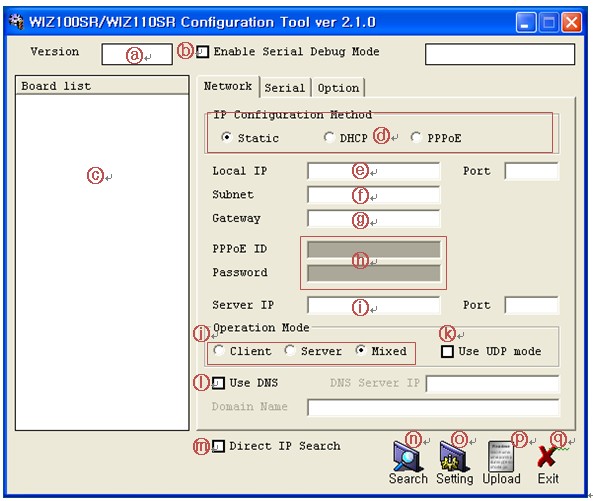Switch to the Network tab
The image size is (593, 501).
click(x=228, y=86)
